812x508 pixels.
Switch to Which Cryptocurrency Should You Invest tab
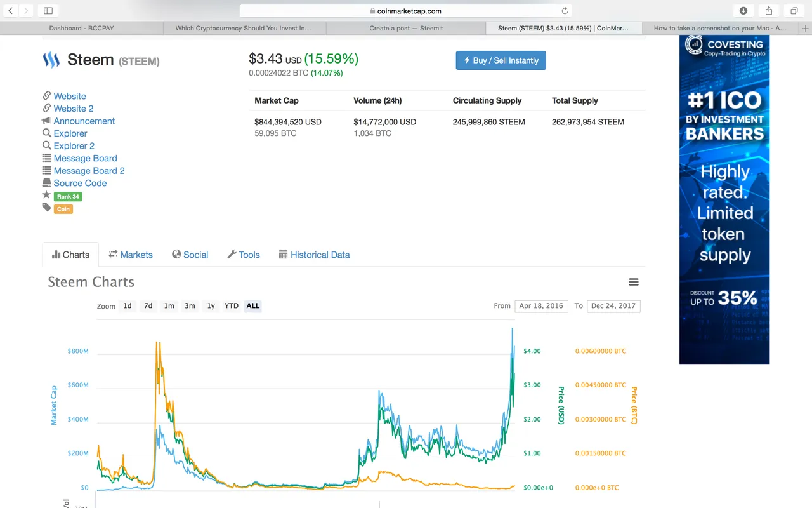pos(244,29)
